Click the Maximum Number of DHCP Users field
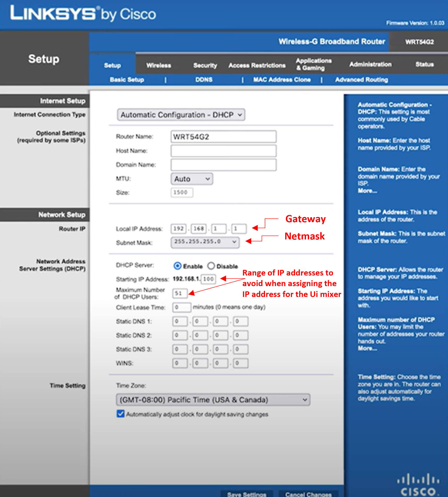This screenshot has height=497, width=448. pos(180,293)
